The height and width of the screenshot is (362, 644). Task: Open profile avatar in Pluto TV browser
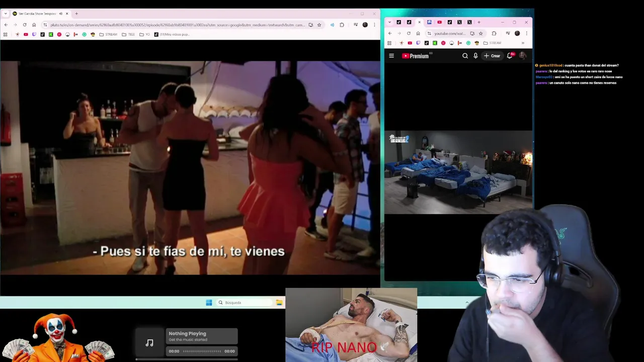[x=365, y=25]
